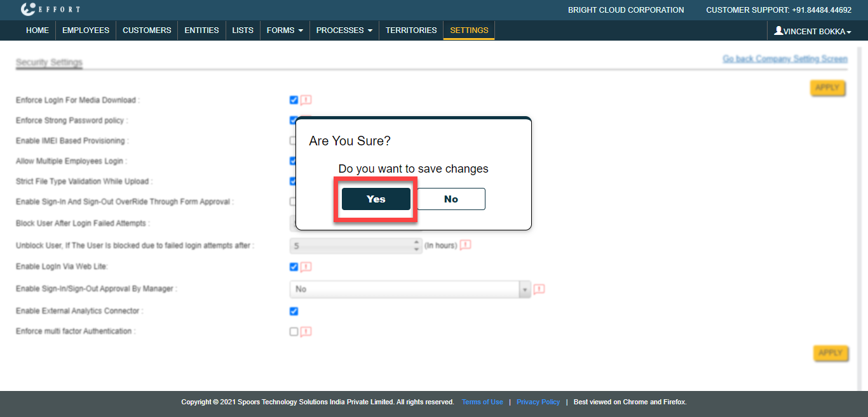Open the PROCESSES dropdown menu
Image resolution: width=868 pixels, height=417 pixels.
pyautogui.click(x=344, y=30)
